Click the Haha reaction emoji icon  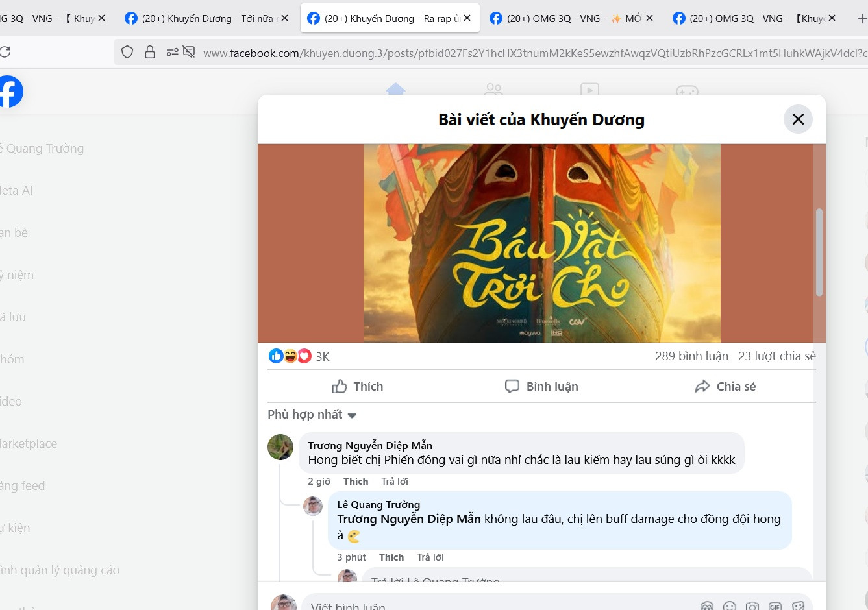coord(290,356)
